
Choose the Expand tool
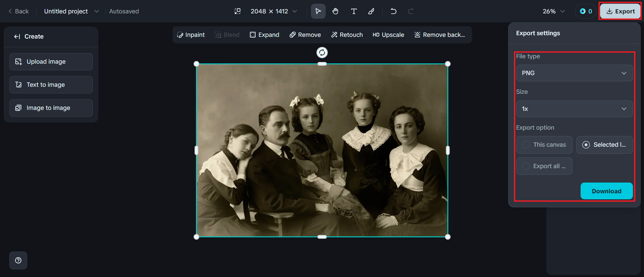click(x=264, y=35)
